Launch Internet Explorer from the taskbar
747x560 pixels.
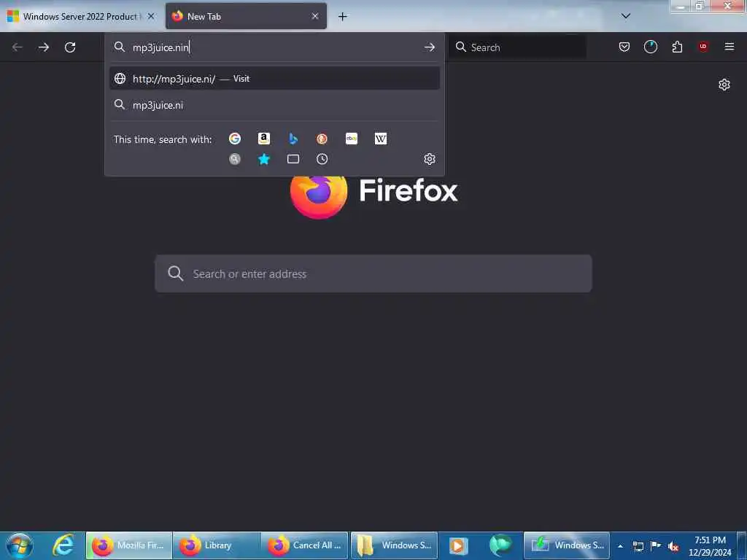pos(63,545)
